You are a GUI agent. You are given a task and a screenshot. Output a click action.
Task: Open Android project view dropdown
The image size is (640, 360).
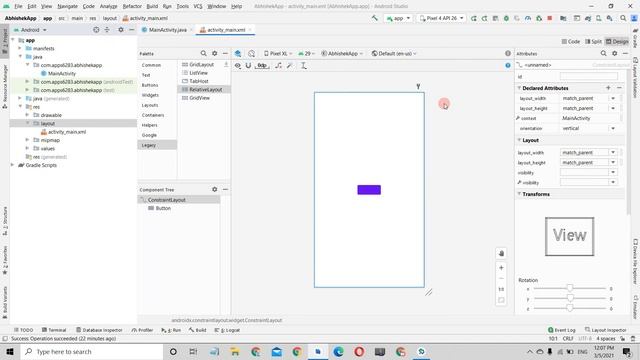pyautogui.click(x=31, y=30)
